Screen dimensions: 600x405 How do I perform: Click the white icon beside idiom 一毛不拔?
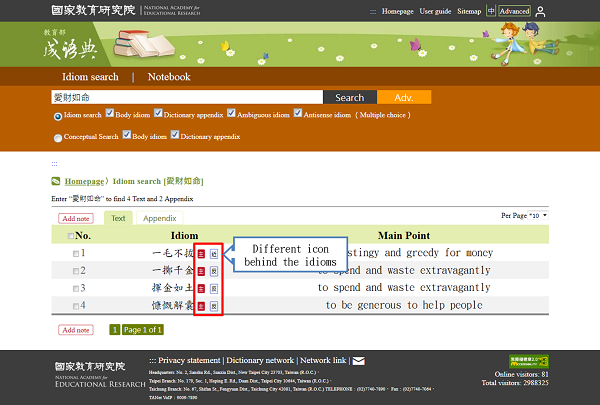point(214,254)
